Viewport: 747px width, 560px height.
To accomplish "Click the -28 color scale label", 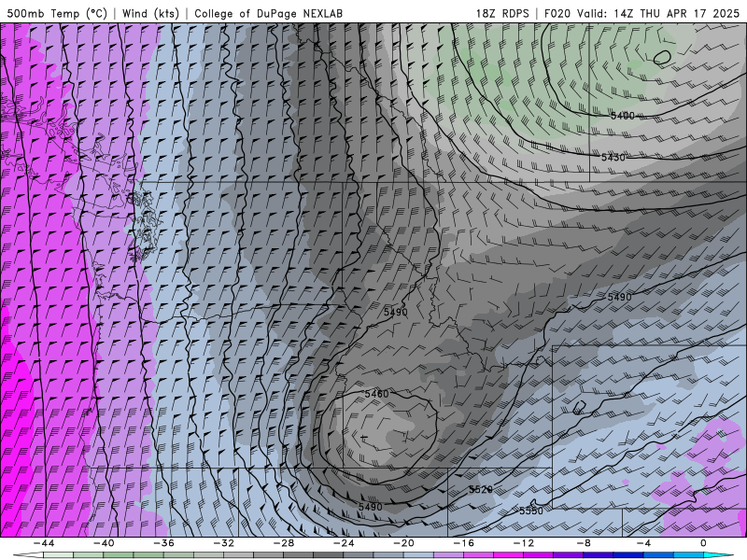I will pos(284,543).
